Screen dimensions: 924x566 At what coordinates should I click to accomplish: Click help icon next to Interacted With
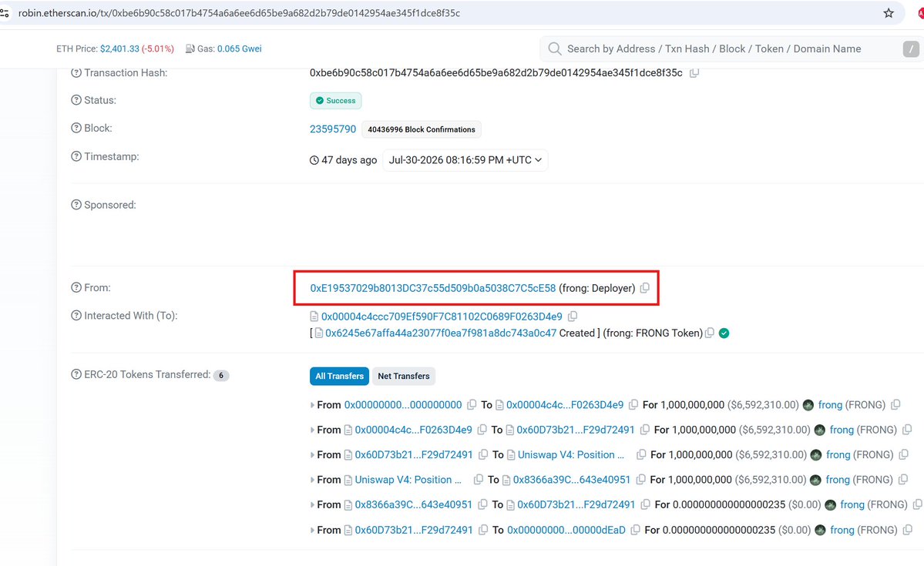point(76,315)
